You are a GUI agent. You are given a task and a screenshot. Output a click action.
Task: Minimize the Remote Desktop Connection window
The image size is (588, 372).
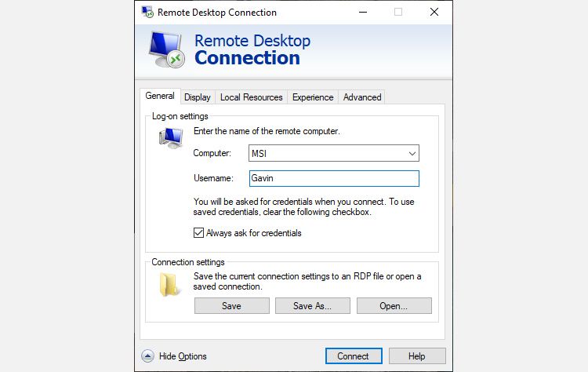pyautogui.click(x=363, y=12)
